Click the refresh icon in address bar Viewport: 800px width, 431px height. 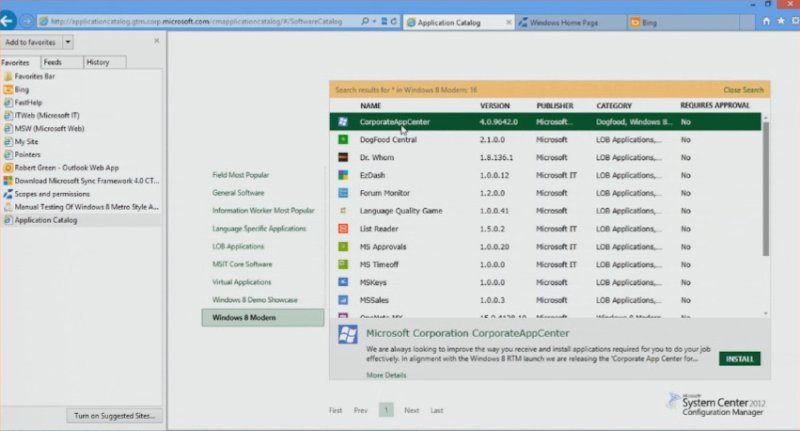pyautogui.click(x=394, y=21)
